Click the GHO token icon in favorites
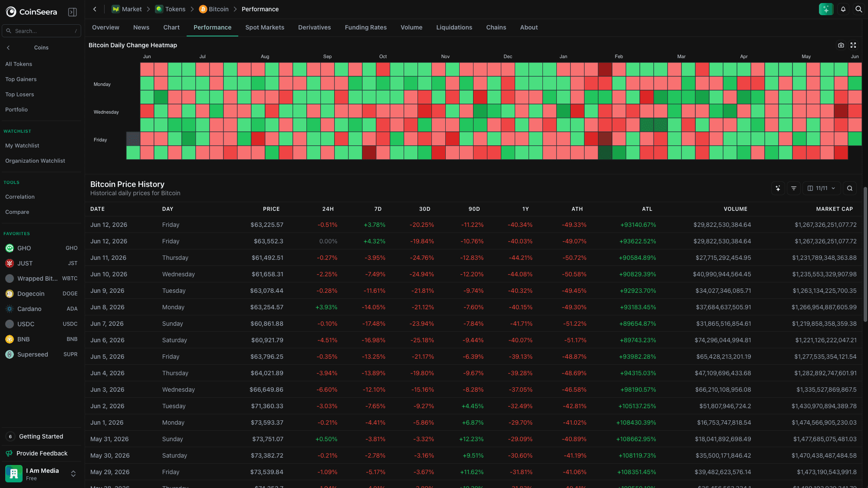868x488 pixels. (x=10, y=248)
